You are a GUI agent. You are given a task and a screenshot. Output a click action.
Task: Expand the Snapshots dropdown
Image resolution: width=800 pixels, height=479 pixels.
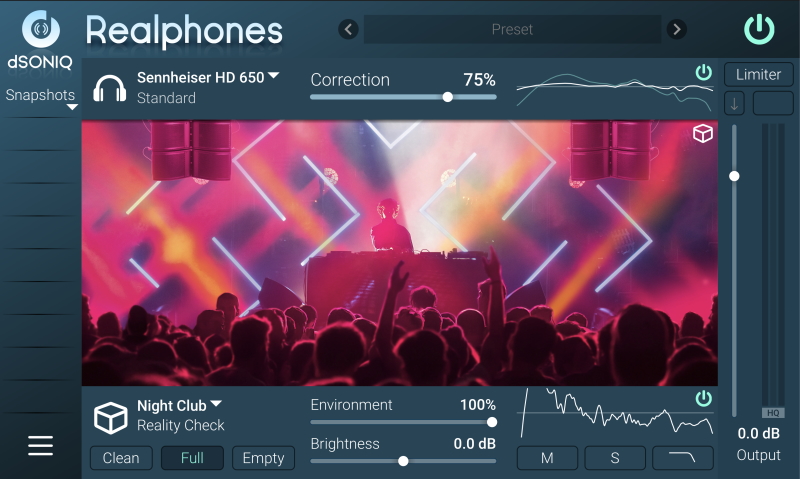41,98
